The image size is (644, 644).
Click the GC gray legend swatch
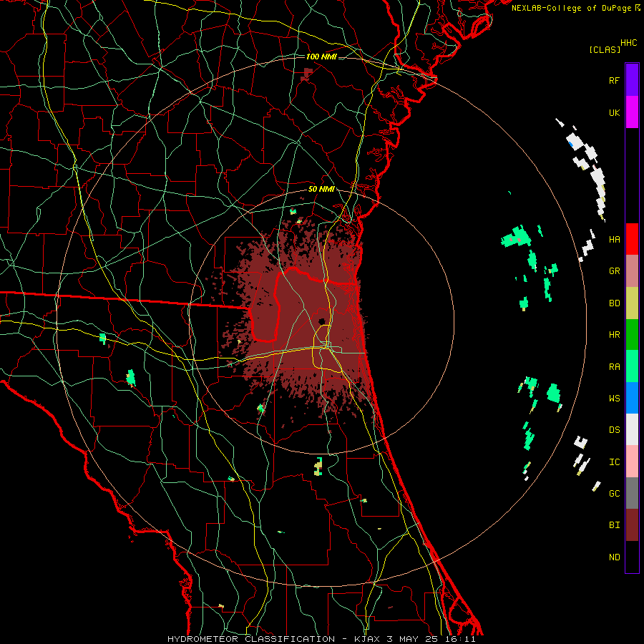click(x=632, y=493)
